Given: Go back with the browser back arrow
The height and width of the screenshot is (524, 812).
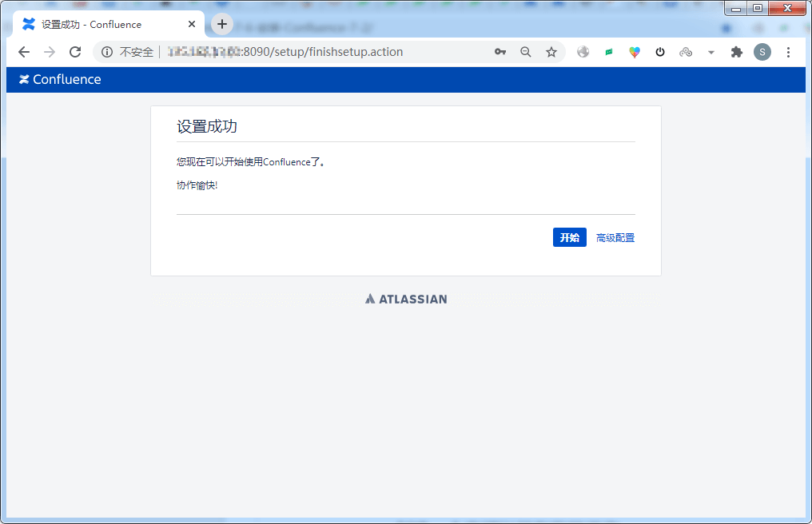Looking at the screenshot, I should (24, 52).
